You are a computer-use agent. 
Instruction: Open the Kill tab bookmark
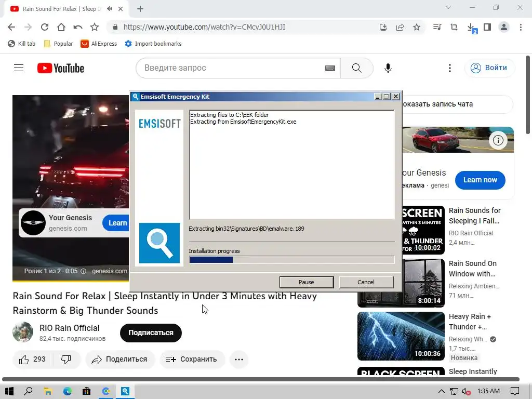[21, 44]
